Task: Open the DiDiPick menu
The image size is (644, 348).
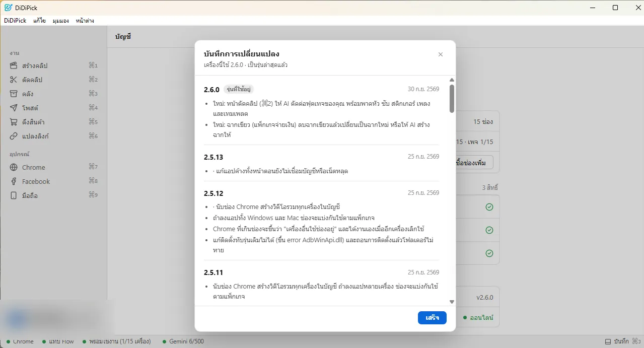Action: click(x=15, y=21)
